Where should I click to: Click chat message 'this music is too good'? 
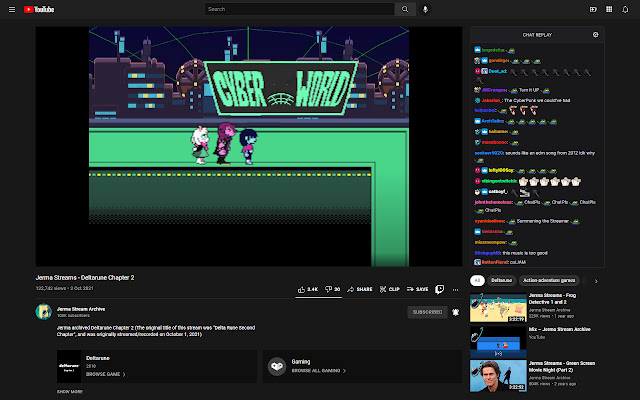[511, 253]
